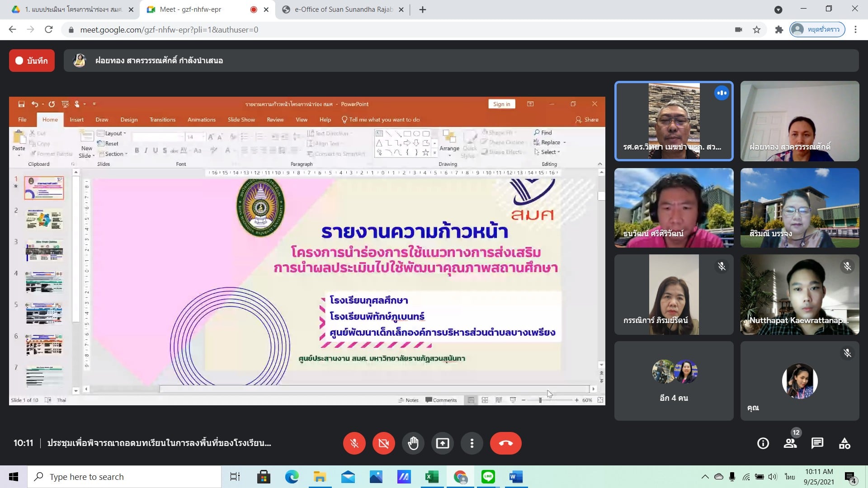This screenshot has width=868, height=488.
Task: Hang up with the red leave call button
Action: pos(505,443)
